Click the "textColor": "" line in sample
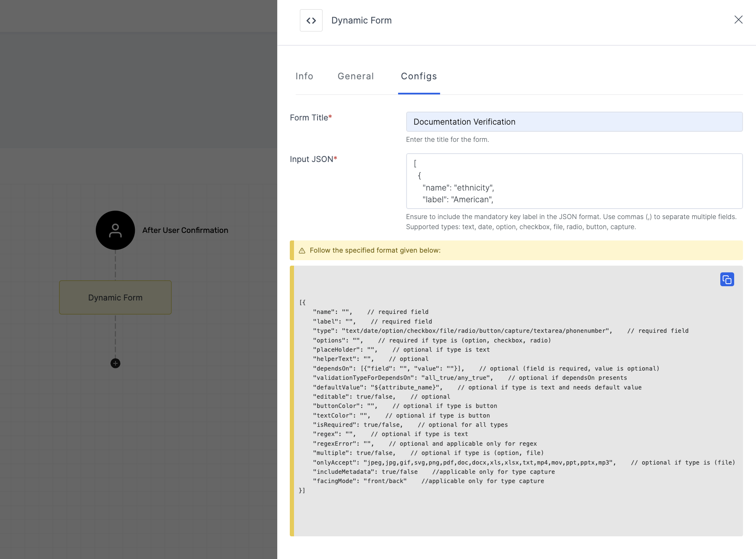The height and width of the screenshot is (559, 756). (402, 415)
